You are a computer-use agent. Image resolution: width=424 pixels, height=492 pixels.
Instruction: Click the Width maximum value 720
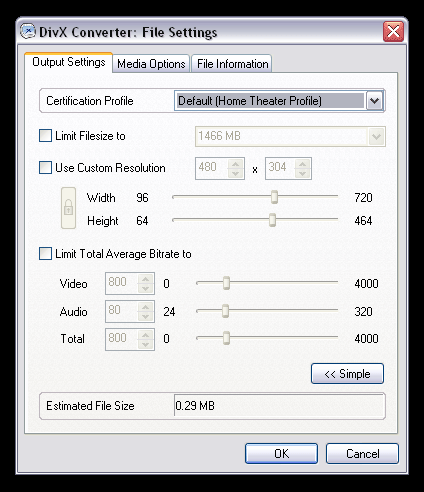click(363, 197)
